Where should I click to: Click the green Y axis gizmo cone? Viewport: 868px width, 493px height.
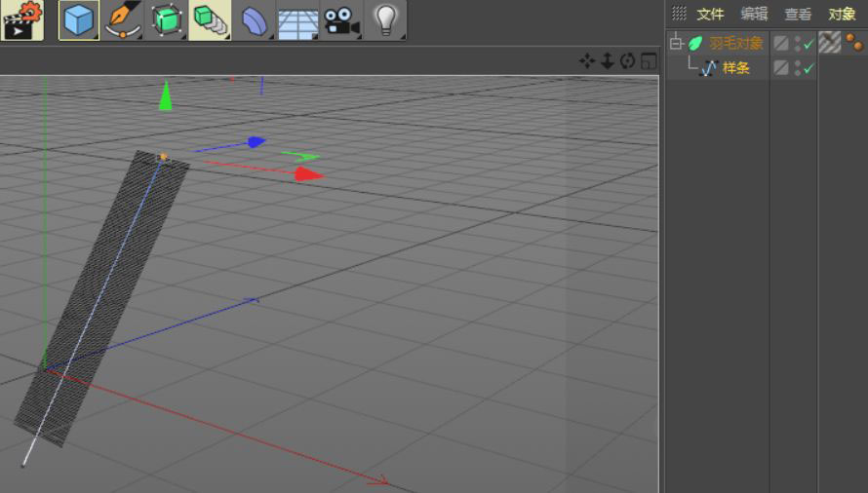pyautogui.click(x=166, y=95)
